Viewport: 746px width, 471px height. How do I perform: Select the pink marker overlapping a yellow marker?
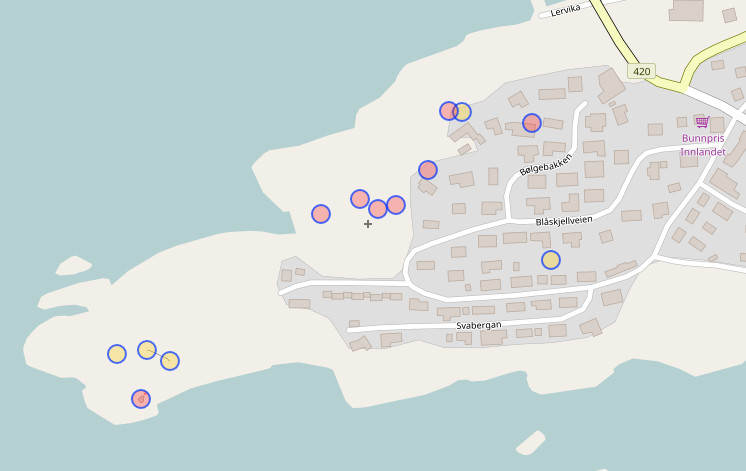[x=448, y=111]
